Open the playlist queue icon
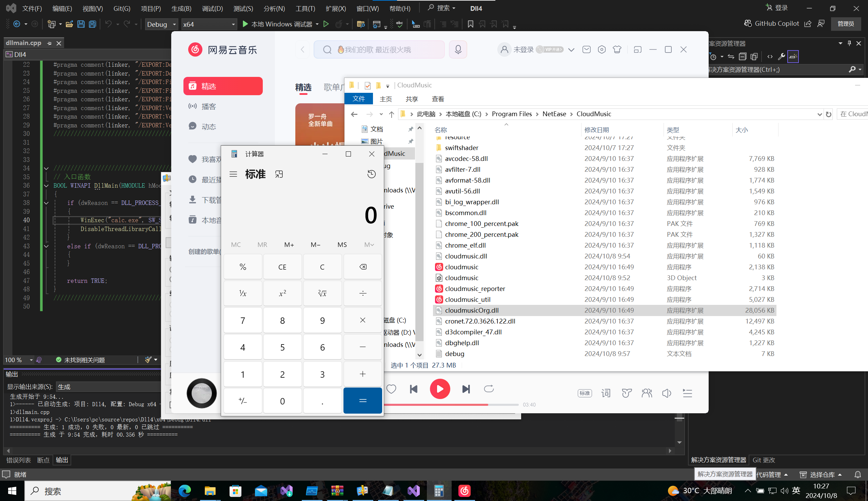Image resolution: width=868 pixels, height=501 pixels. coord(687,393)
